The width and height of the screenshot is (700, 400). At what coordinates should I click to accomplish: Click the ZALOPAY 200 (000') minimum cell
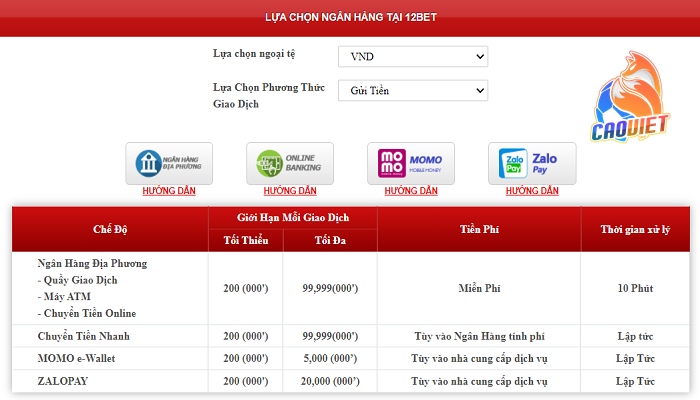246,381
